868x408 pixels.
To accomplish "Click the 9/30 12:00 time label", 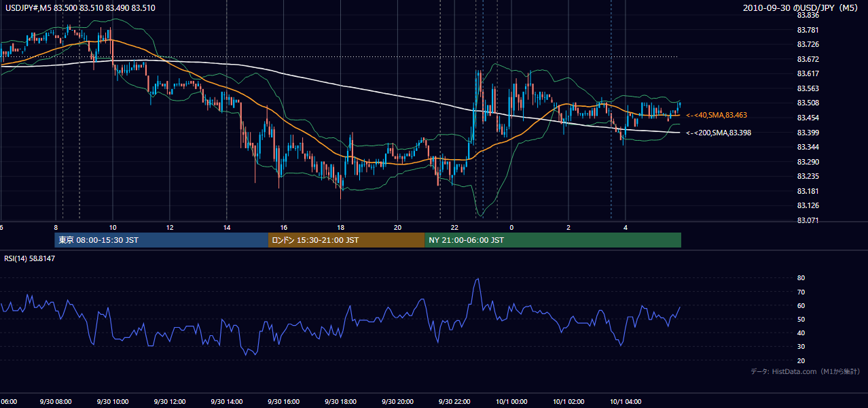I will click(170, 402).
